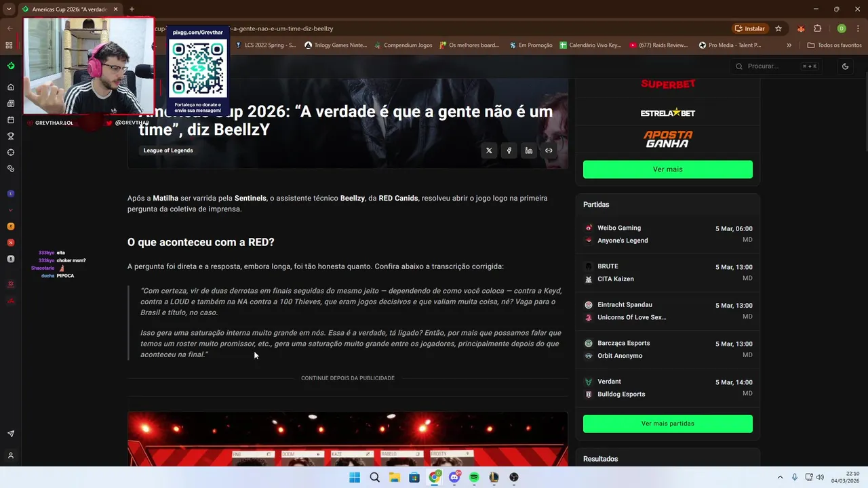Click the heading O que aconteceu com a RED?
The height and width of the screenshot is (488, 868).
(x=201, y=242)
